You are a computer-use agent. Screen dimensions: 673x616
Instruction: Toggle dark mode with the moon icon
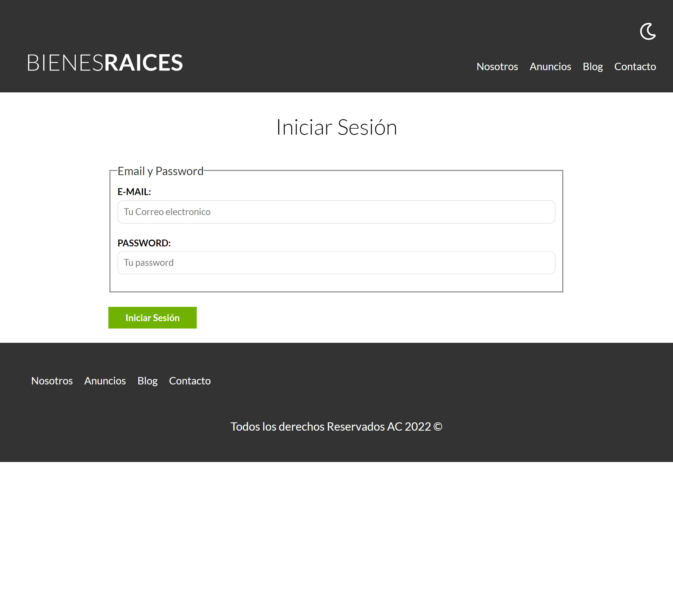pos(648,32)
